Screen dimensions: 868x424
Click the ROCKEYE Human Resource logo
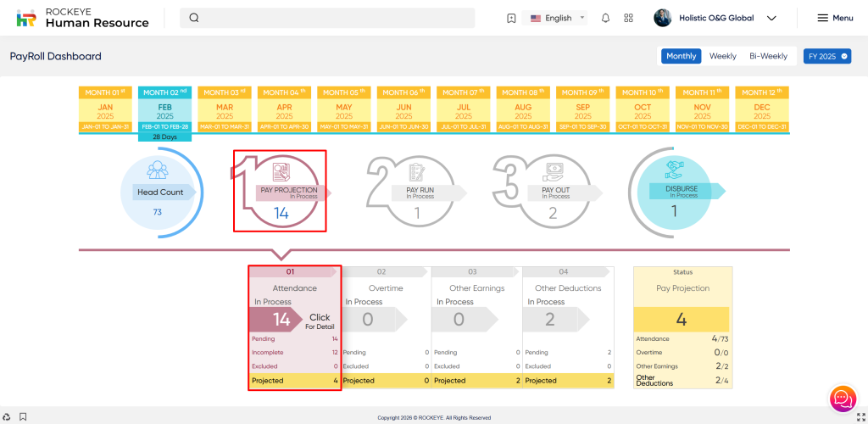(82, 18)
